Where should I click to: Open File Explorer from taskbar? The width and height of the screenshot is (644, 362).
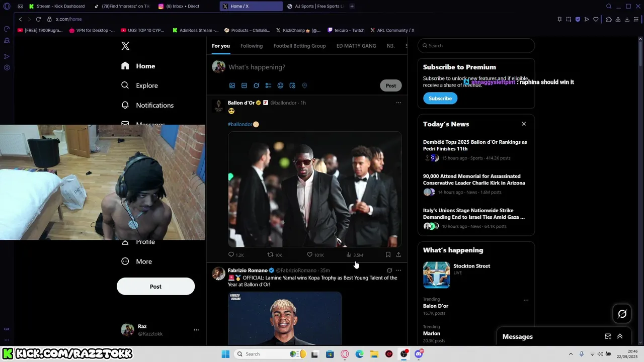[374, 354]
